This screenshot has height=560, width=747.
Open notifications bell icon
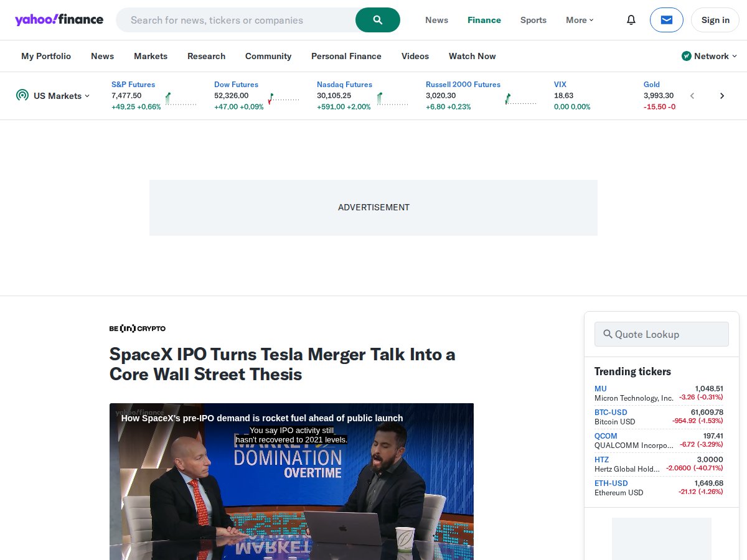[631, 20]
